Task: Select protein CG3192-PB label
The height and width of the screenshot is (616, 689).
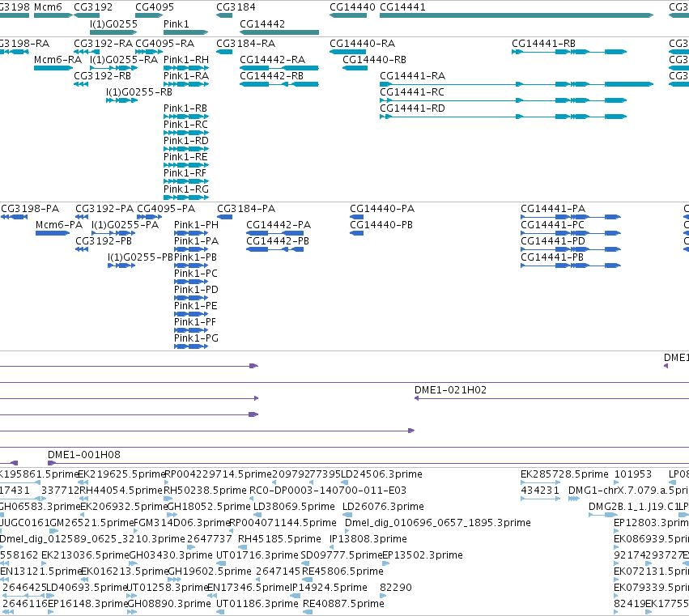Action: 104,241
